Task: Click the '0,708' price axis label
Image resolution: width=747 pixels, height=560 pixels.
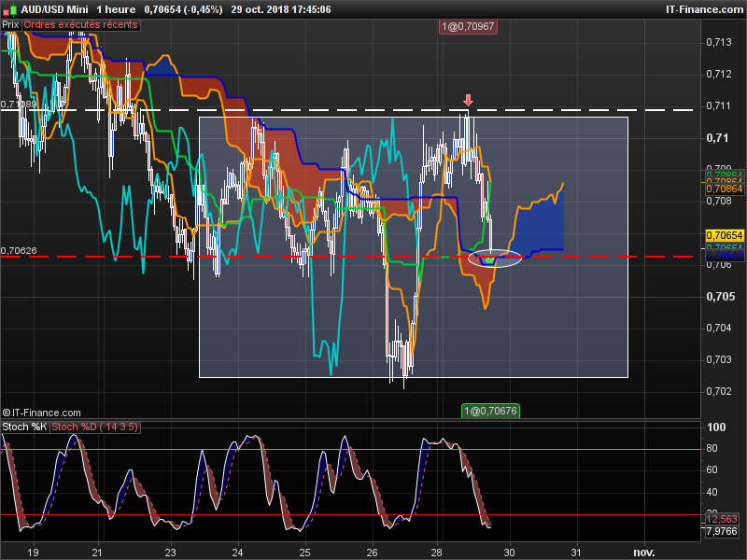Action: 718,201
